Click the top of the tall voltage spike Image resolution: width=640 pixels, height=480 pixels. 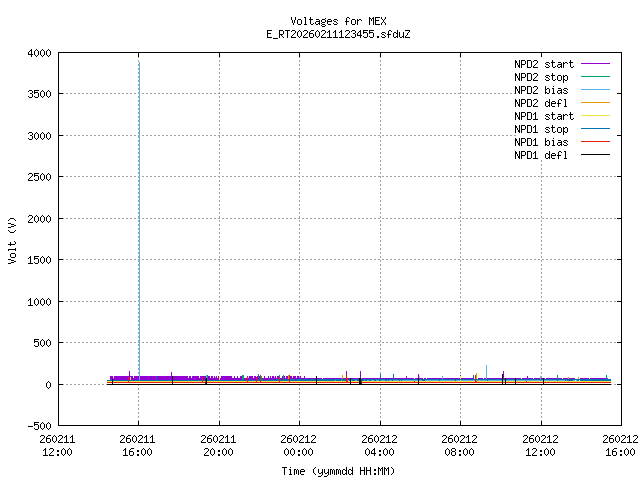point(139,63)
